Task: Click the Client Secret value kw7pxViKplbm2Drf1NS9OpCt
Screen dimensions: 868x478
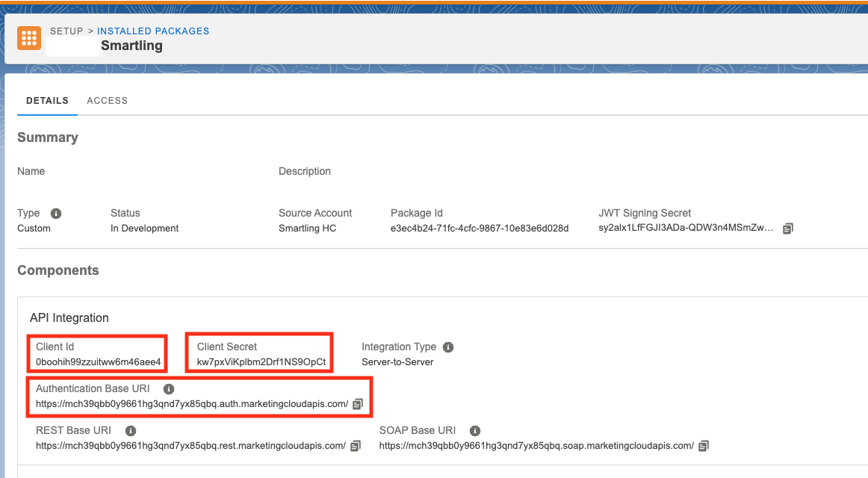Action: (x=261, y=361)
